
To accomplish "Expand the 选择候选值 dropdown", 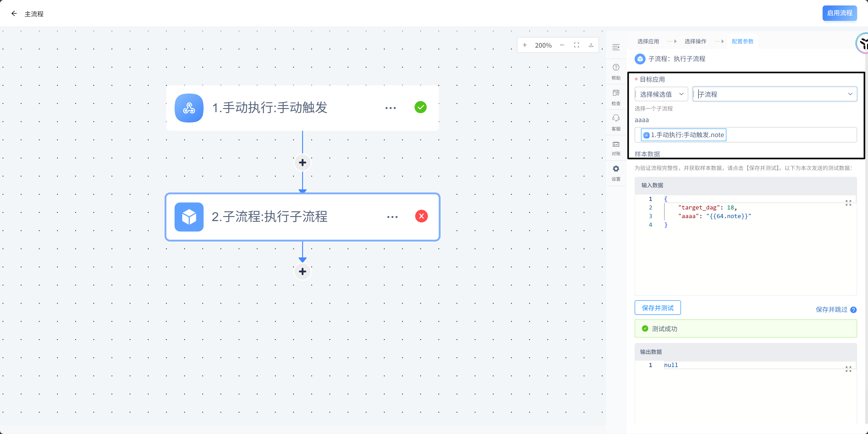I will 661,94.
